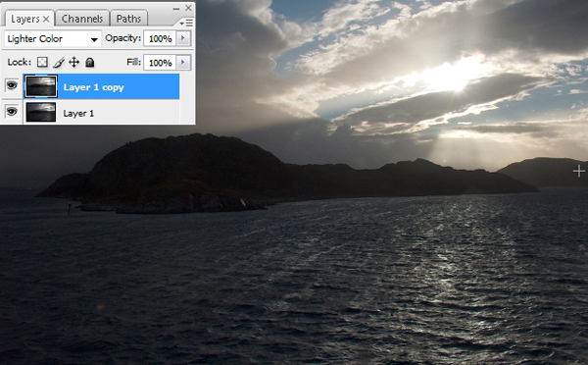This screenshot has height=365, width=588.
Task: Switch to the Paths tab
Action: point(128,19)
